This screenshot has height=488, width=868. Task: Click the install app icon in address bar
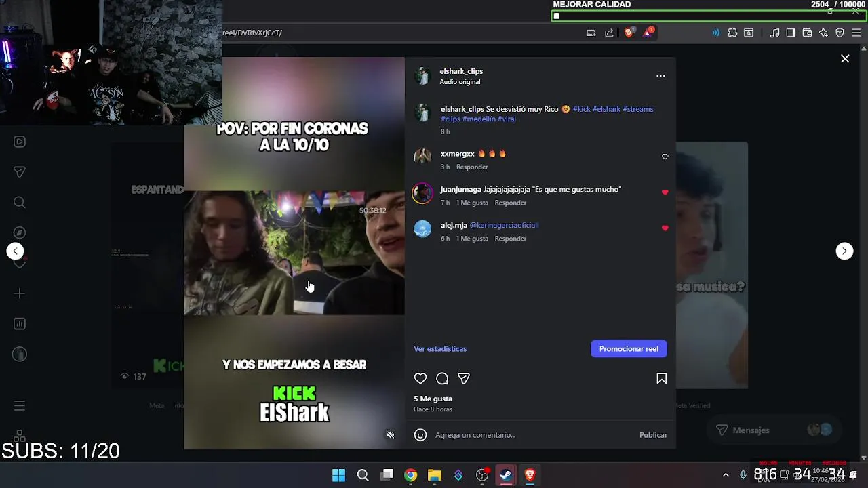pos(591,33)
